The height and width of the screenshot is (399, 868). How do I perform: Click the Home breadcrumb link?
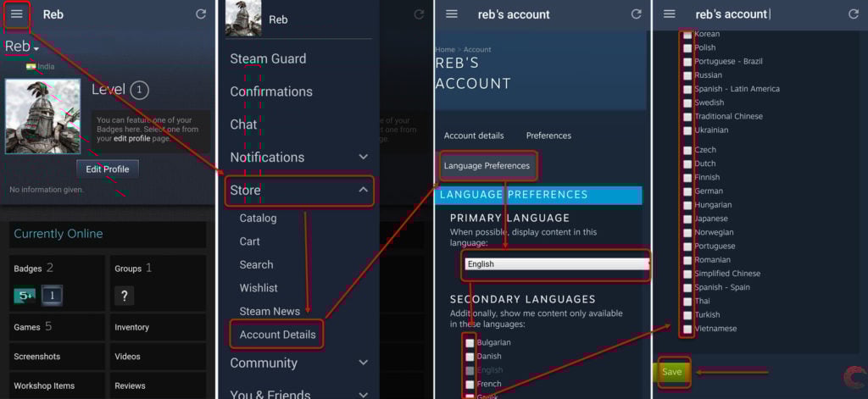[x=445, y=50]
